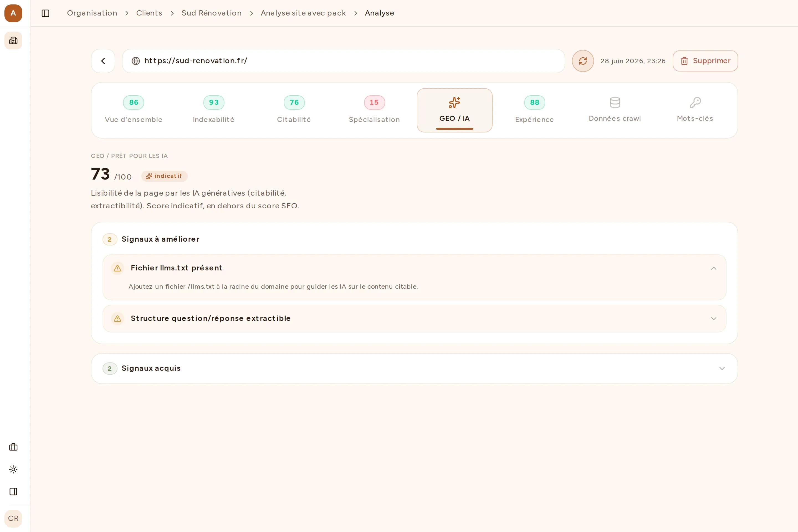Click the 86 score badge
Screen dimensions: 798x532
134,103
